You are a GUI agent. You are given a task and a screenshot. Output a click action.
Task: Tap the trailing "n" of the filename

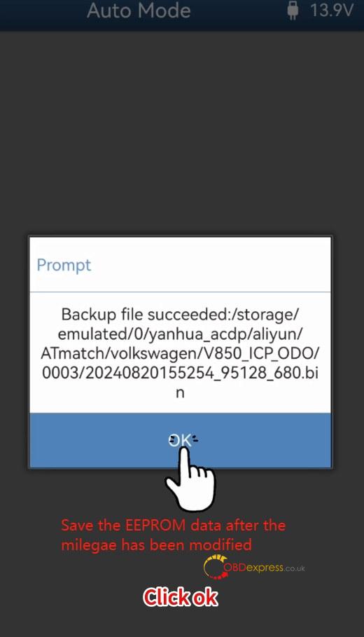(x=180, y=393)
